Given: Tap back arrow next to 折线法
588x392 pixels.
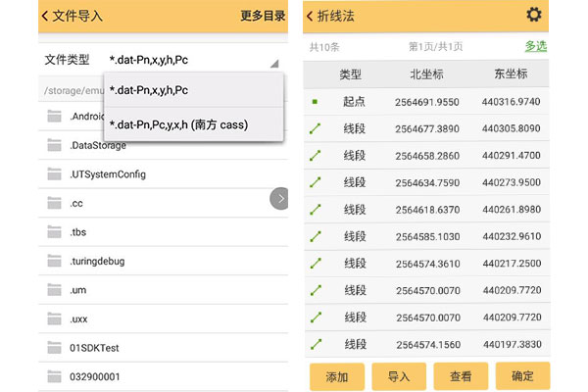Looking at the screenshot, I should pos(311,16).
